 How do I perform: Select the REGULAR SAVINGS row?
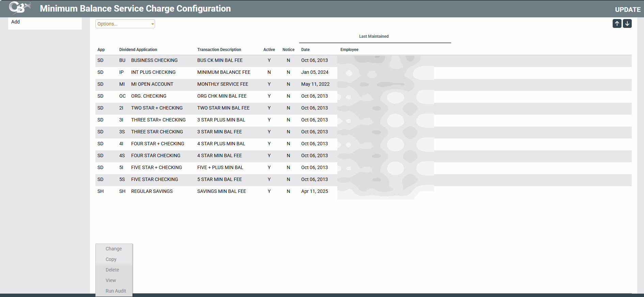[x=152, y=191]
